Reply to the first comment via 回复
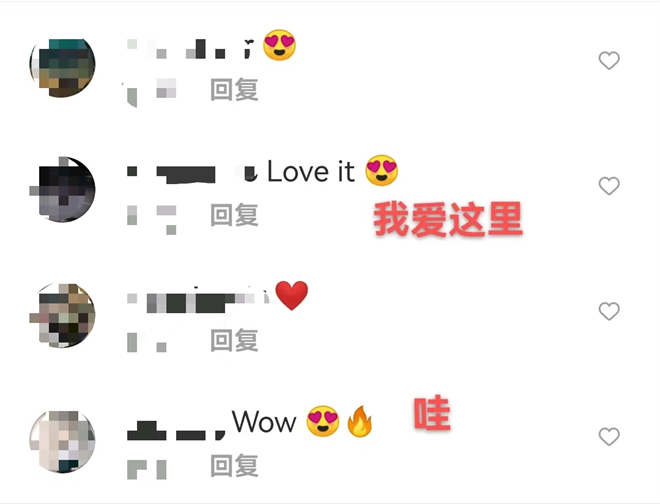This screenshot has width=660, height=504. 234,90
